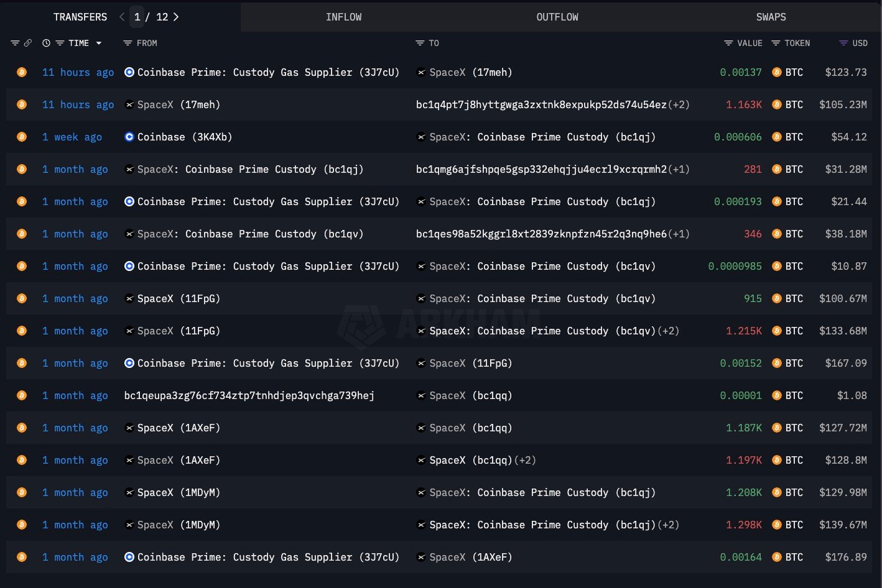This screenshot has height=588, width=882.
Task: Click the purple USD filter icon
Action: coord(843,43)
